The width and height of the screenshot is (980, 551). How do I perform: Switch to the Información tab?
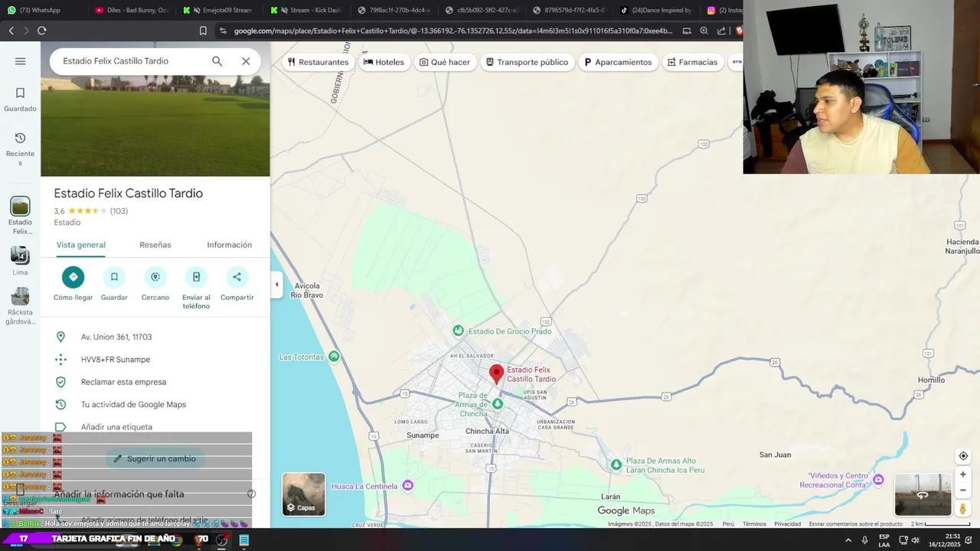[229, 245]
